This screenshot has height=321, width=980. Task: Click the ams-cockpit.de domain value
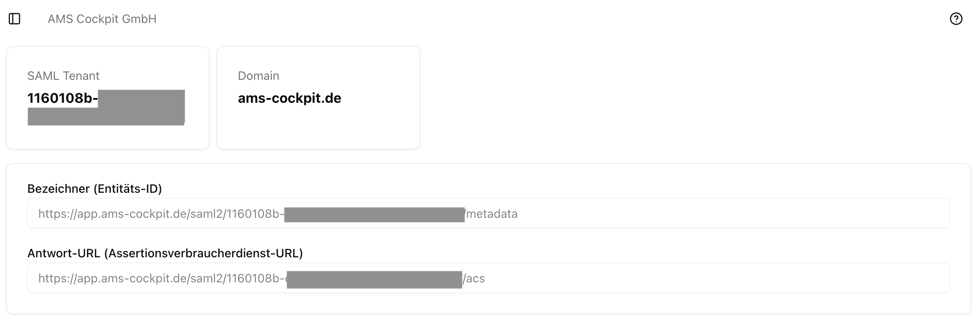click(289, 98)
